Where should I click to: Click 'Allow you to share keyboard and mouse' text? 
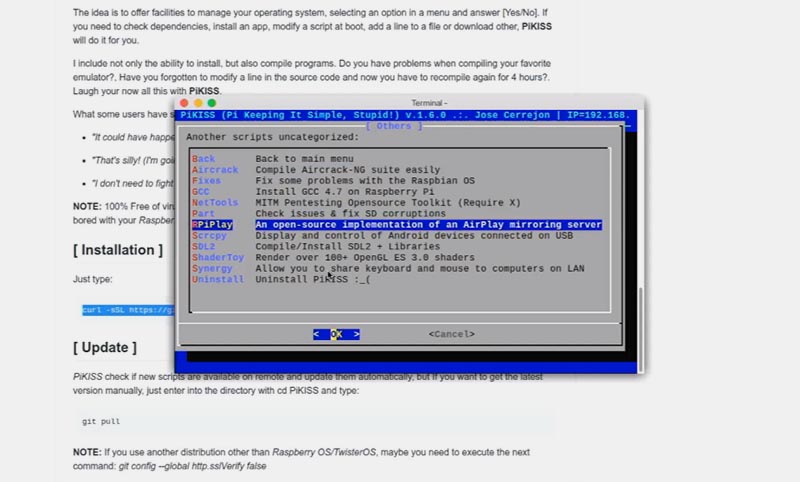pyautogui.click(x=420, y=268)
